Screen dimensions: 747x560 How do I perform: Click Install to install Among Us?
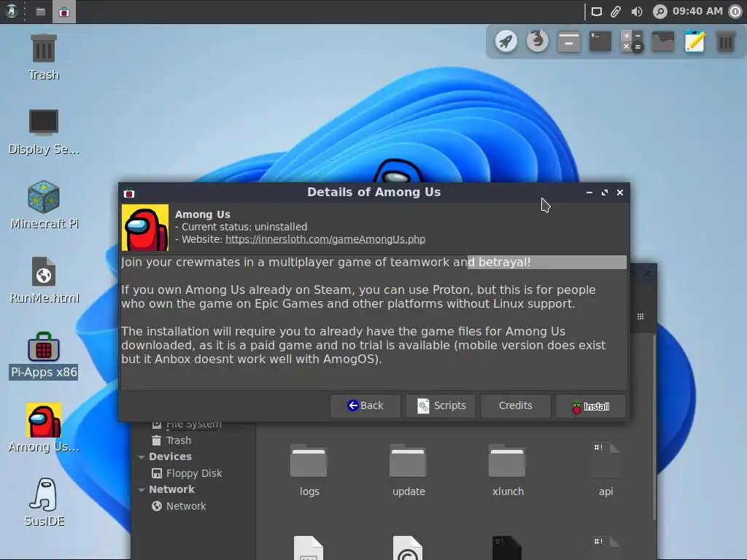point(591,406)
